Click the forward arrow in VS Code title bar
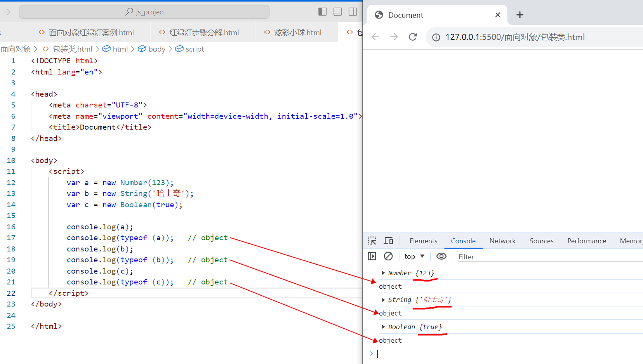Image resolution: width=643 pixels, height=364 pixels. pos(7,12)
